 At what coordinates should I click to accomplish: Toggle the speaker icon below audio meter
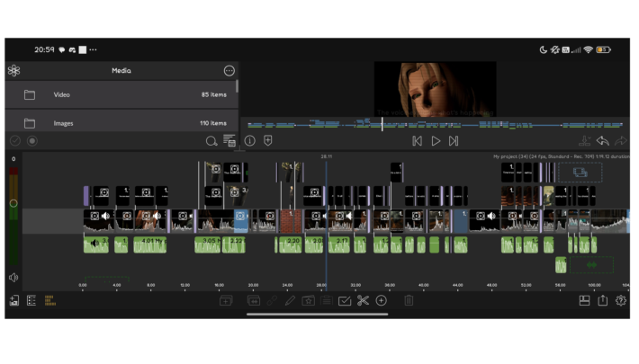13,278
